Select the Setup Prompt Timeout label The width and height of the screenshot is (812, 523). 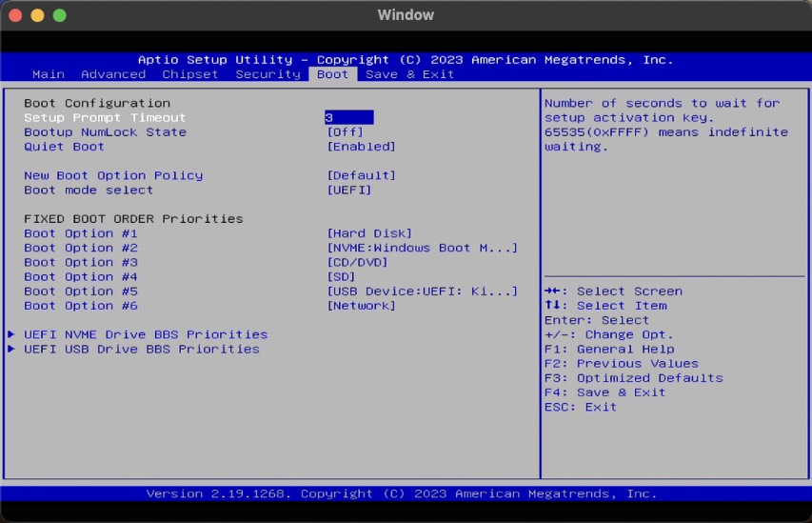point(105,118)
